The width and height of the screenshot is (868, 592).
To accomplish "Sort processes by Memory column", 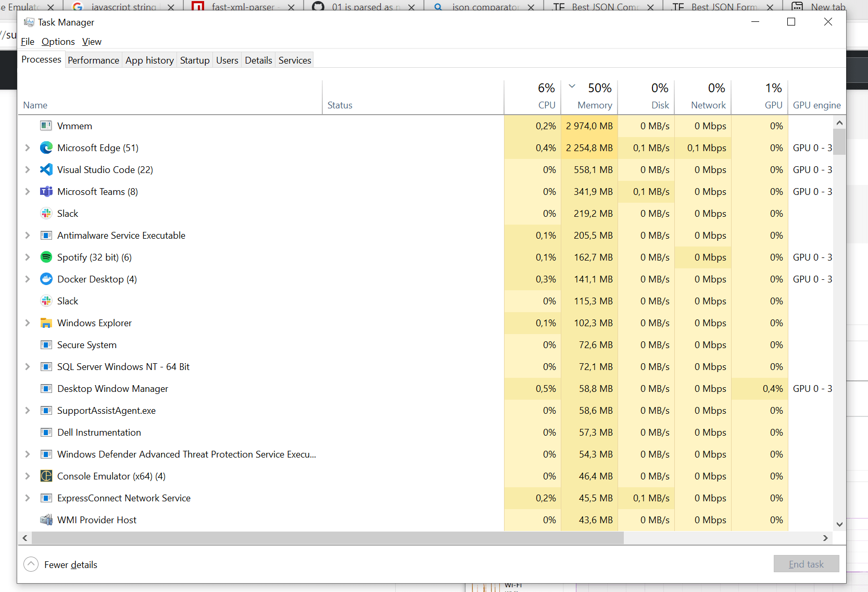I will point(589,97).
